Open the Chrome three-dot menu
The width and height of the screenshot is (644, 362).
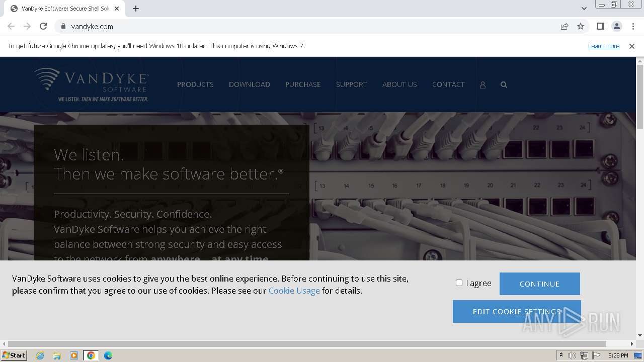(x=633, y=26)
